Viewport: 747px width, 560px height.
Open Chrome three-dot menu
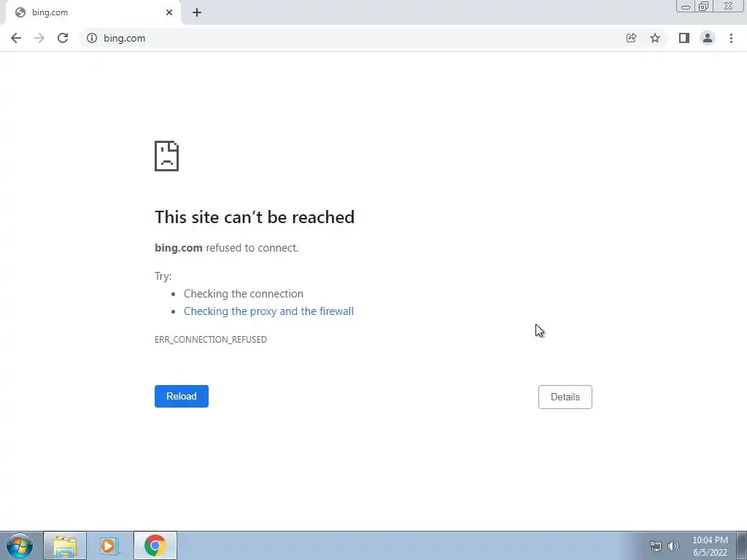point(731,38)
